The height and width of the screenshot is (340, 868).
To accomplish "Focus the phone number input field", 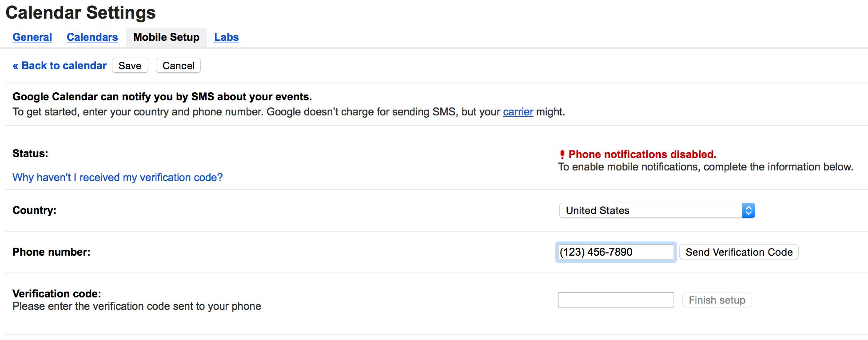I will point(615,252).
